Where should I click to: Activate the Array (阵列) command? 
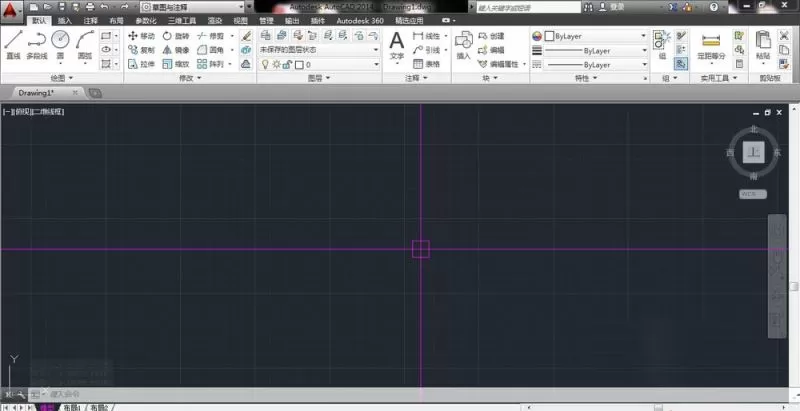[x=211, y=64]
